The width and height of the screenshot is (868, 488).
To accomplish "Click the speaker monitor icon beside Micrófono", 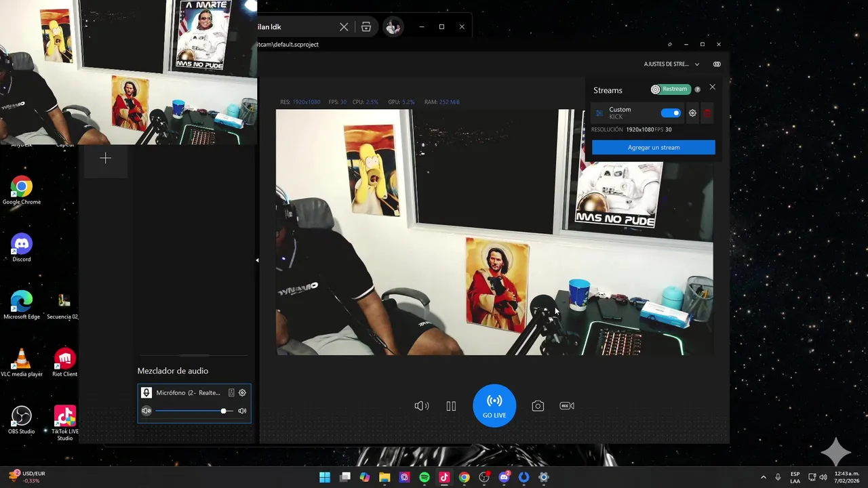I will pos(231,392).
